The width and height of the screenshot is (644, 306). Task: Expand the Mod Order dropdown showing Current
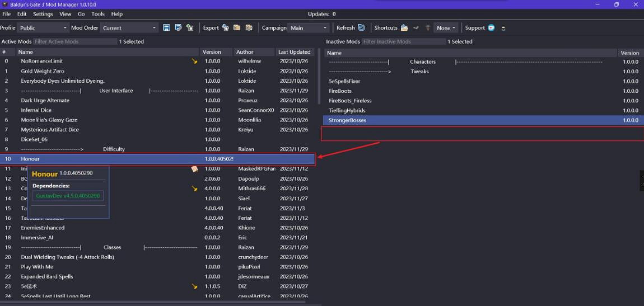(129, 28)
